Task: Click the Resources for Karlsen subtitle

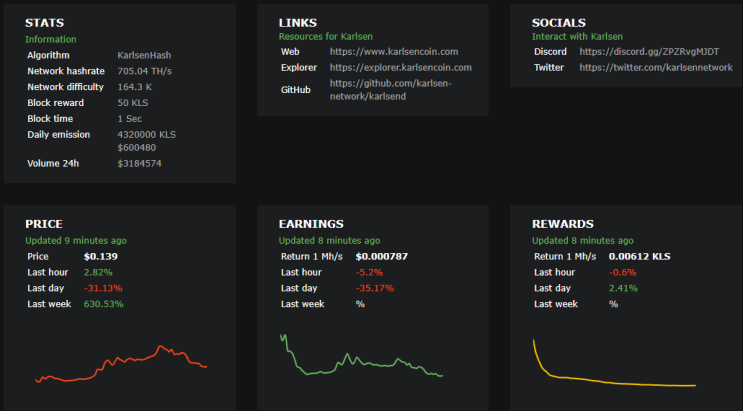Action: coord(326,37)
